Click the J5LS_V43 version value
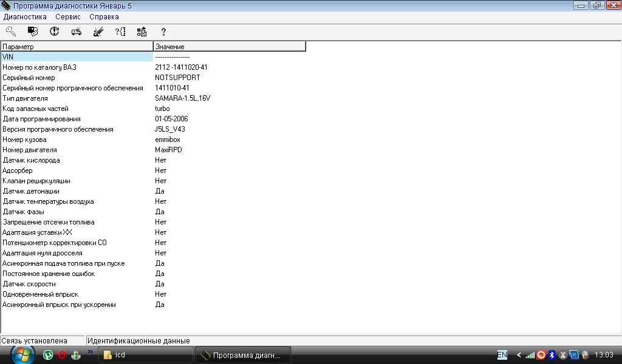Image resolution: width=622 pixels, height=364 pixels. pos(170,129)
